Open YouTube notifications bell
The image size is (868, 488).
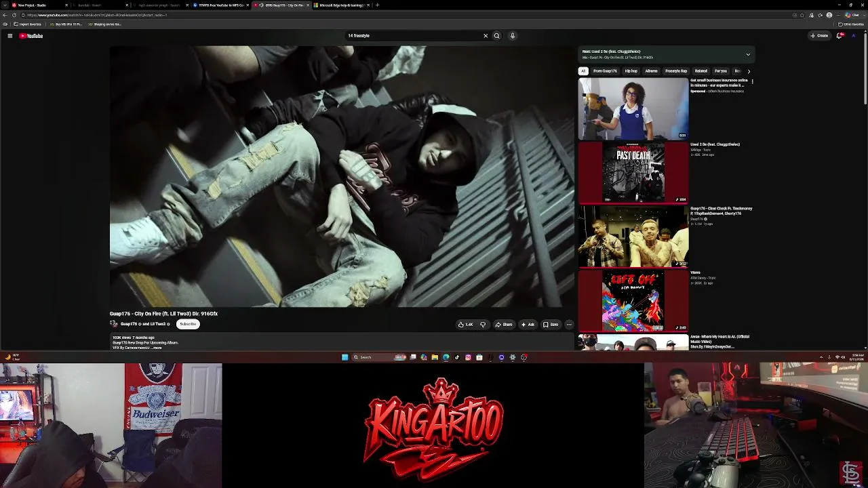[840, 36]
